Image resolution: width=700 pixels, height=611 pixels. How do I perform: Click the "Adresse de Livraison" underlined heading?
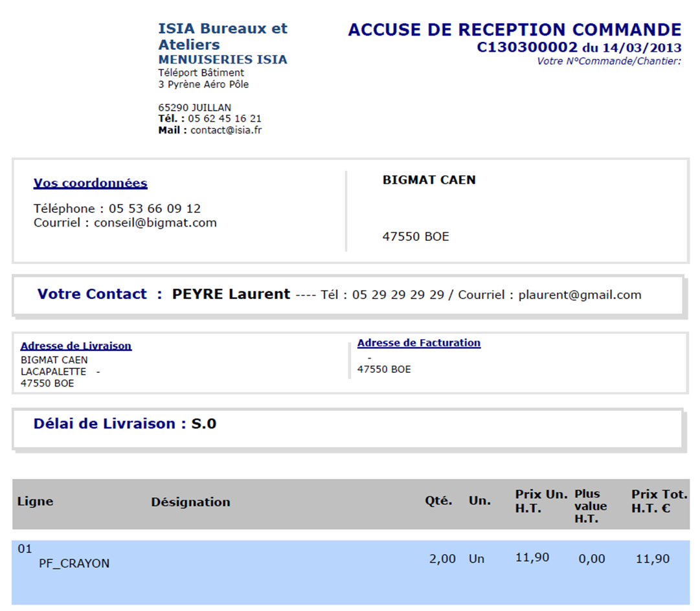(76, 346)
